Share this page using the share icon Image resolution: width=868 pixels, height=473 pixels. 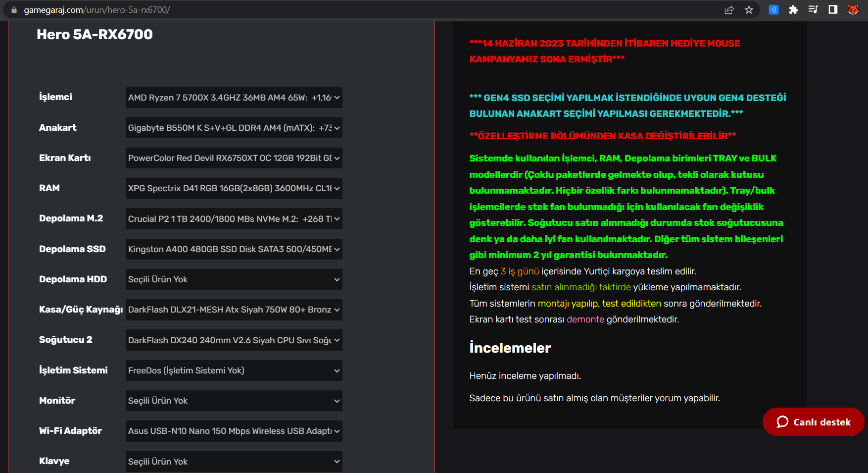(x=729, y=10)
